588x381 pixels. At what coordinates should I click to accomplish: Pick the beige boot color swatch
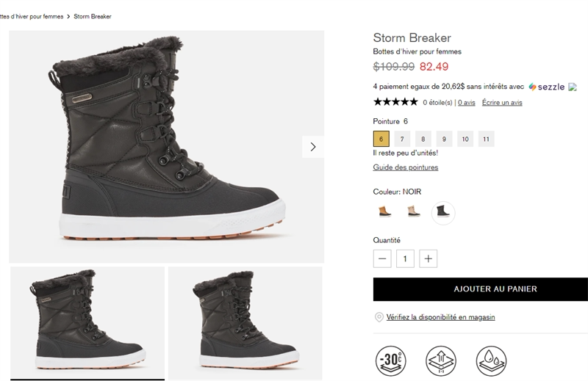(x=414, y=212)
